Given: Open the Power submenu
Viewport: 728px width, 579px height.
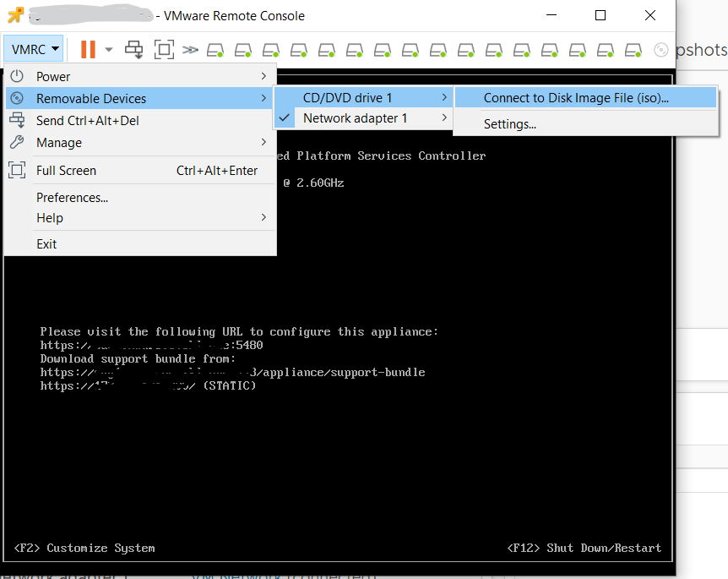Looking at the screenshot, I should coord(141,76).
